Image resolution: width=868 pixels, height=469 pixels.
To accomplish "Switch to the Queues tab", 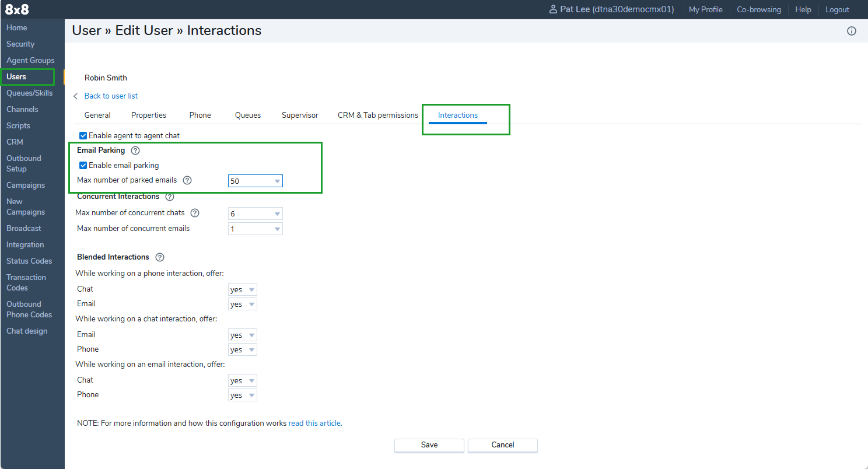I will click(x=248, y=116).
